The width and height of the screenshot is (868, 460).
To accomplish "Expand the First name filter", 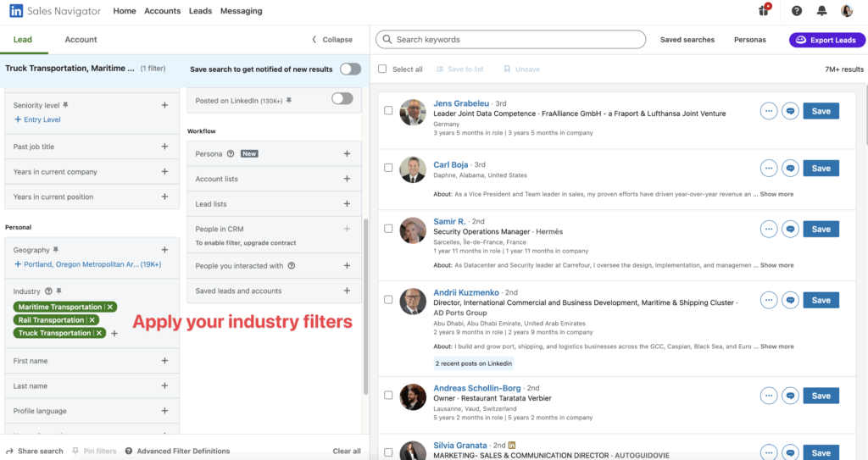I will pyautogui.click(x=164, y=360).
